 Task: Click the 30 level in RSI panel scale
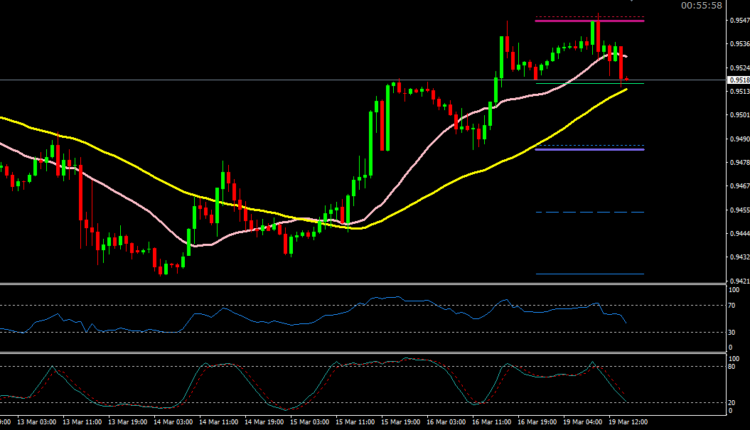point(735,332)
